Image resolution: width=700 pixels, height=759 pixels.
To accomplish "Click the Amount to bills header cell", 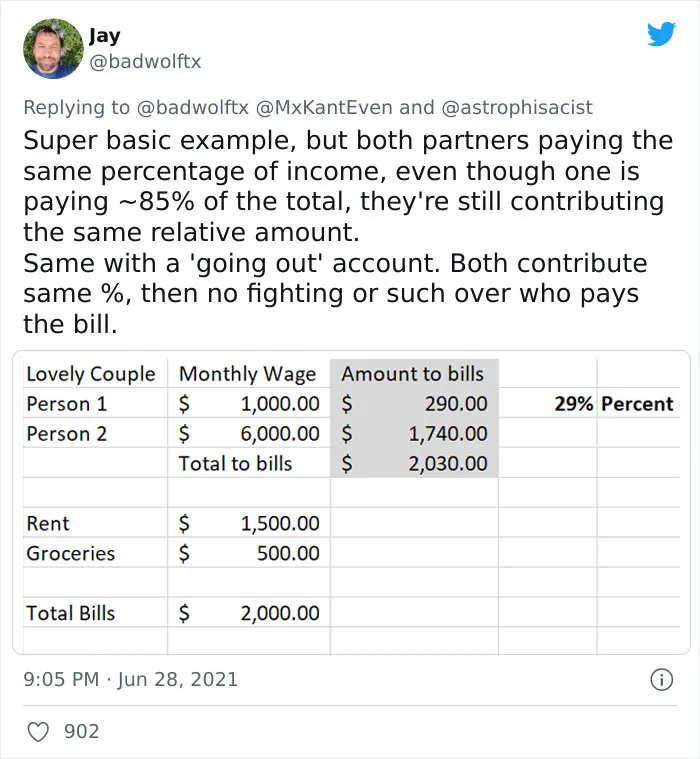I will click(x=414, y=374).
